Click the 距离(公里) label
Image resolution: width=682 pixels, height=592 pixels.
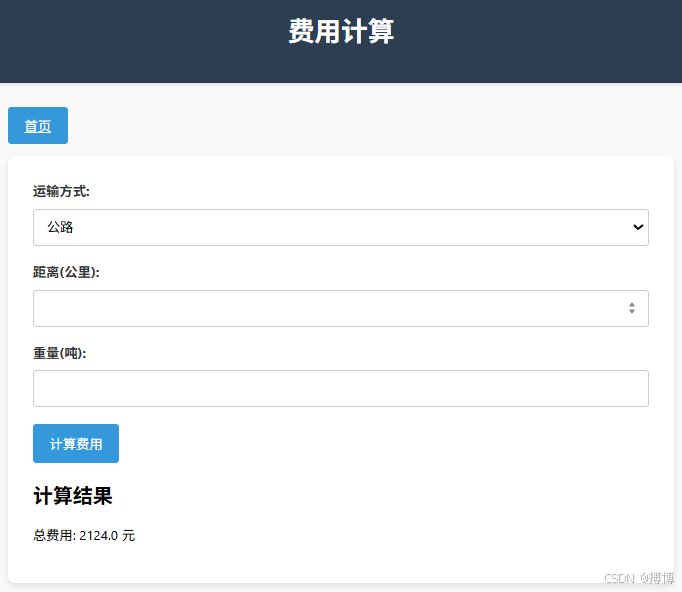67,272
